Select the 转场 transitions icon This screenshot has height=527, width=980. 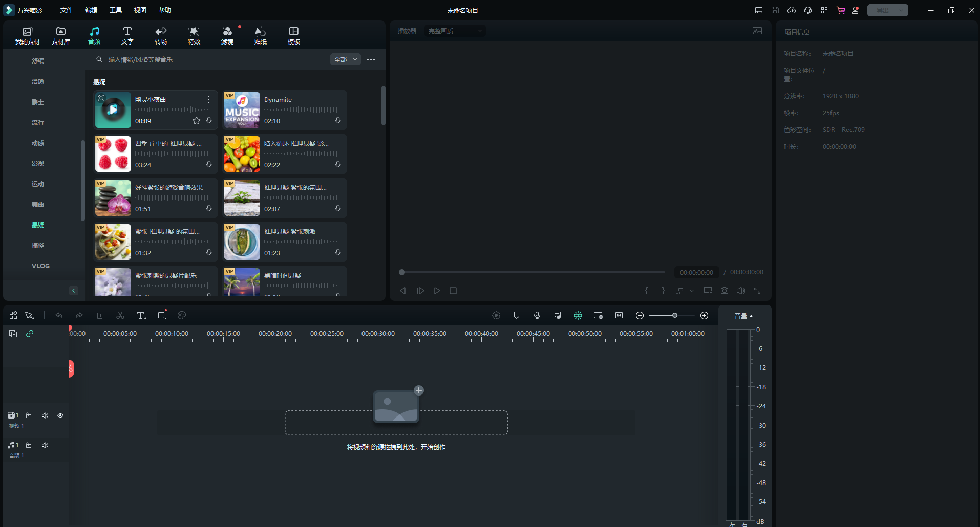[161, 35]
